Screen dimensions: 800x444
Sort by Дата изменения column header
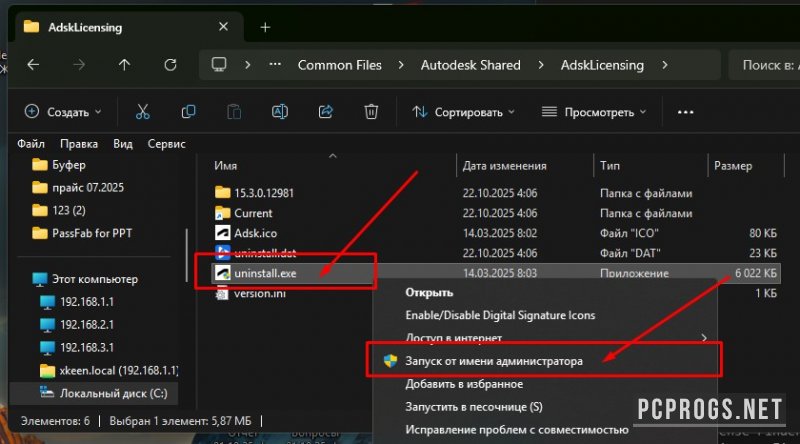[x=505, y=166]
